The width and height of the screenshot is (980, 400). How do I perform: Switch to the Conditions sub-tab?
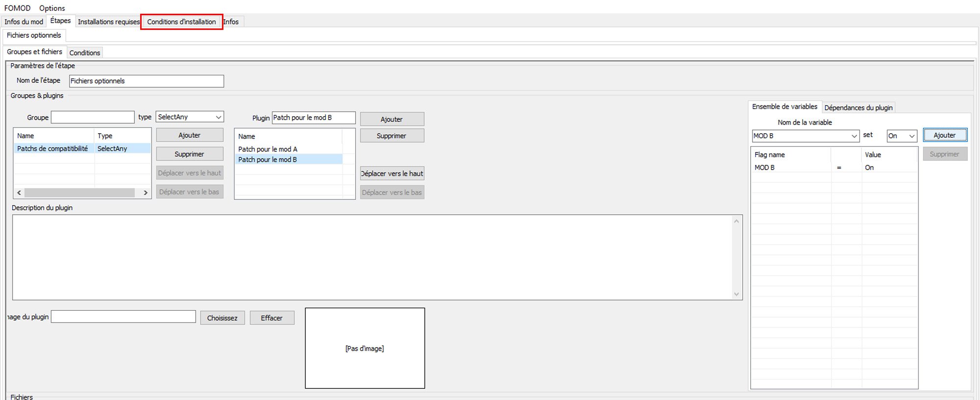coord(85,53)
